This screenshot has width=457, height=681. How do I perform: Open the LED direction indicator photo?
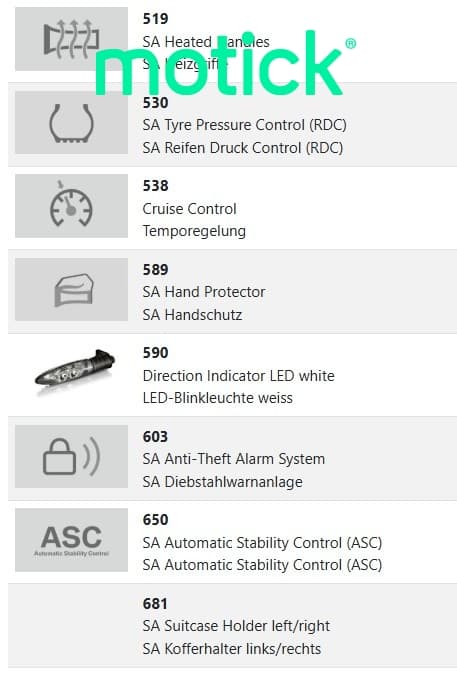tap(74, 370)
